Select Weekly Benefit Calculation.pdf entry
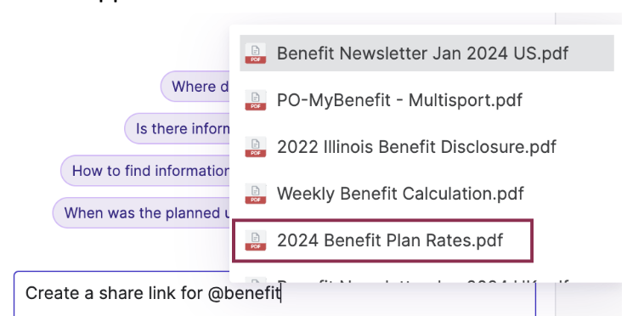This screenshot has height=316, width=644. pyautogui.click(x=427, y=194)
